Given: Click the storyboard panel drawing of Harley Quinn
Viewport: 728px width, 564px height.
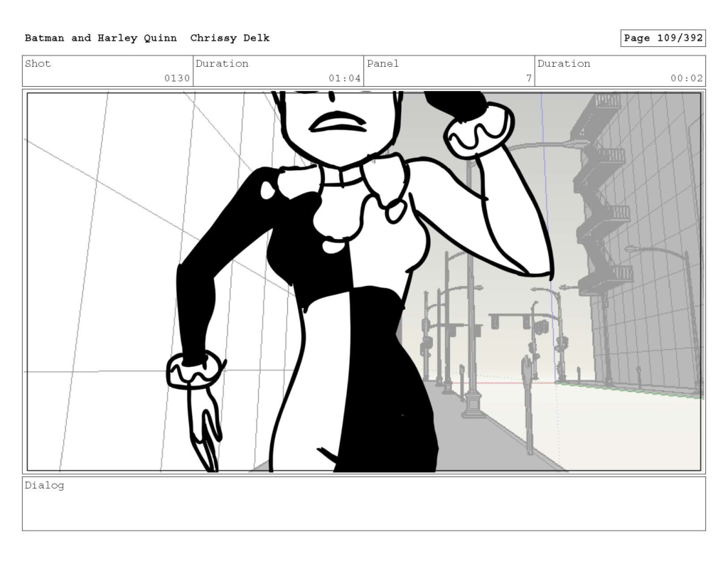Looking at the screenshot, I should pos(364,282).
